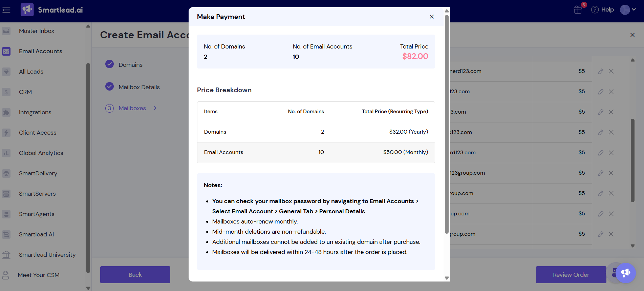
Task: Open Integrations puzzle icon
Action: [x=6, y=112]
